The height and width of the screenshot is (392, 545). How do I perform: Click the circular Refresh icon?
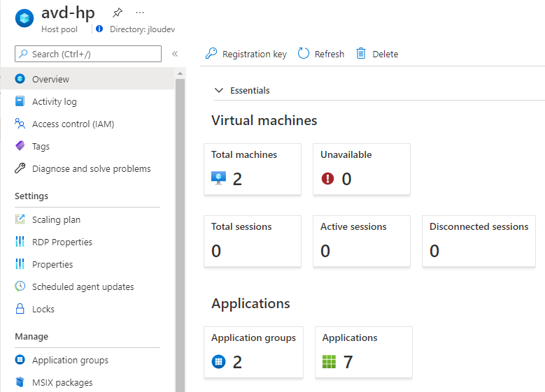pos(304,54)
